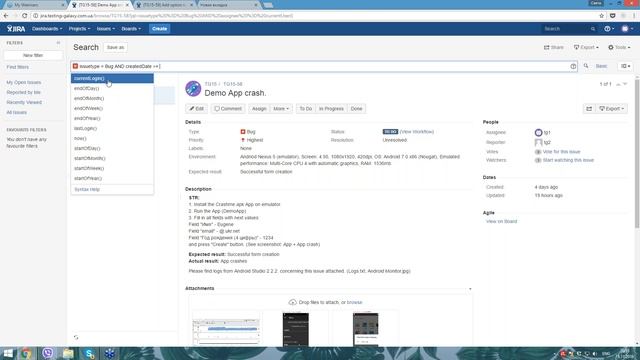The image size is (640, 360).
Task: Open the issue Export dropdown
Action: pyautogui.click(x=611, y=109)
